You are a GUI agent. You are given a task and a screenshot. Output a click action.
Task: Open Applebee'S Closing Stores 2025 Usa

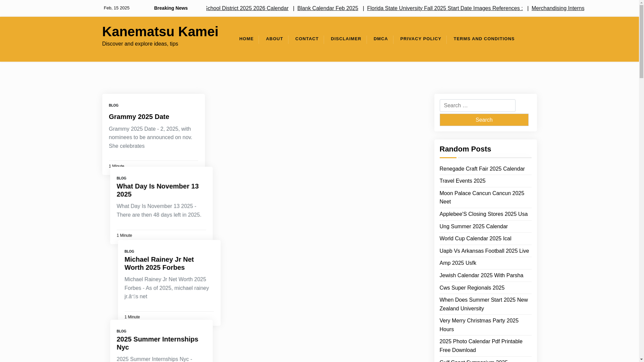[x=483, y=214]
